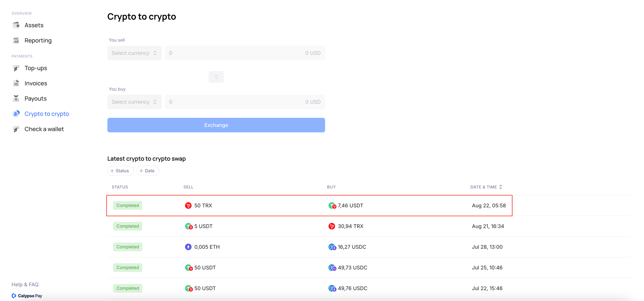Open the You buy currency dropdown
The height and width of the screenshot is (301, 644).
[134, 102]
